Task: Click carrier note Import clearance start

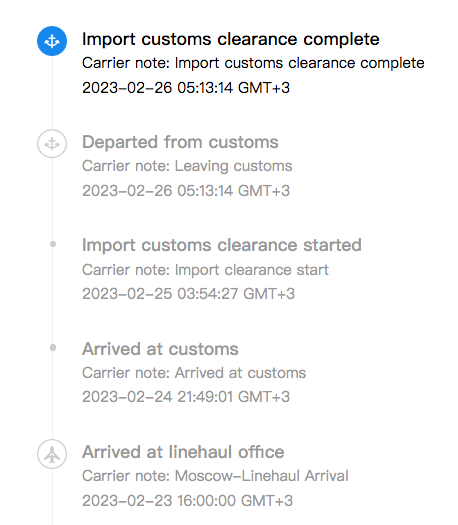Action: point(205,270)
